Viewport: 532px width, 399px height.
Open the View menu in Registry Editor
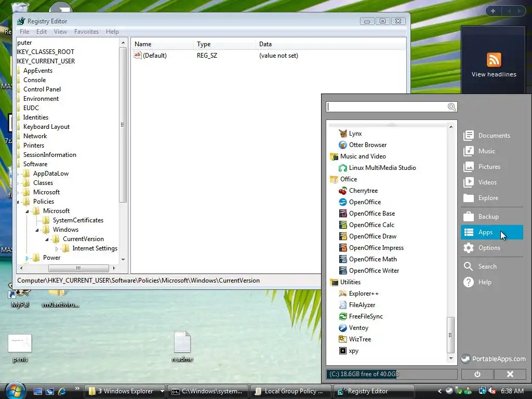(x=60, y=32)
